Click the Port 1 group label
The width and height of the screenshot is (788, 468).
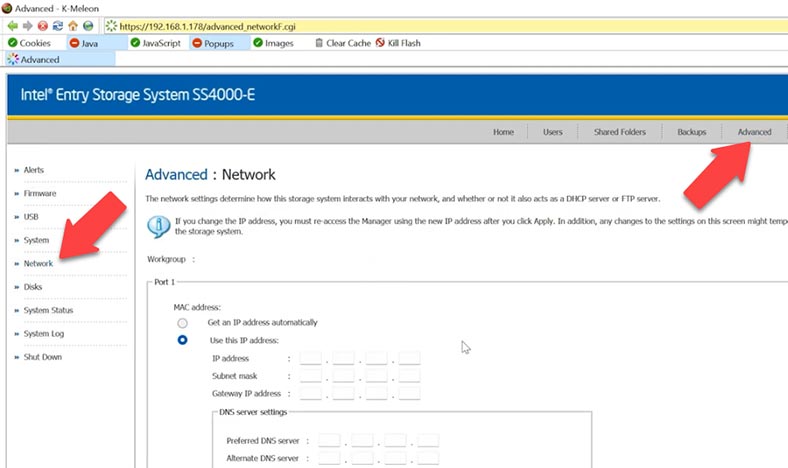point(164,282)
